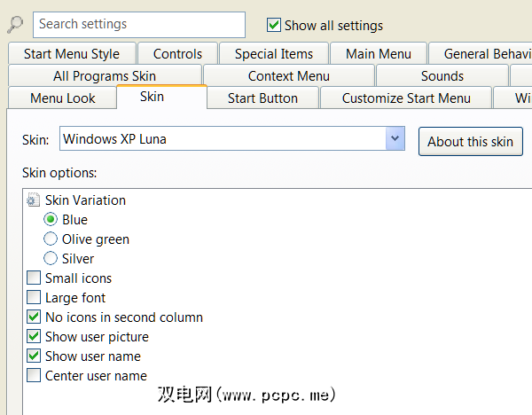532x415 pixels.
Task: Open the Special Items tab
Action: 273,54
